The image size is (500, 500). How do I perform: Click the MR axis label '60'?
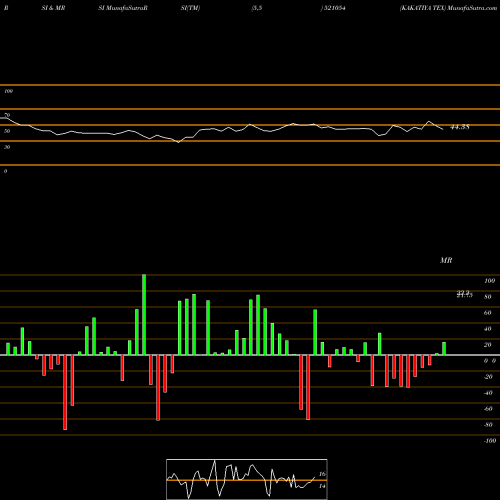pyautogui.click(x=488, y=313)
